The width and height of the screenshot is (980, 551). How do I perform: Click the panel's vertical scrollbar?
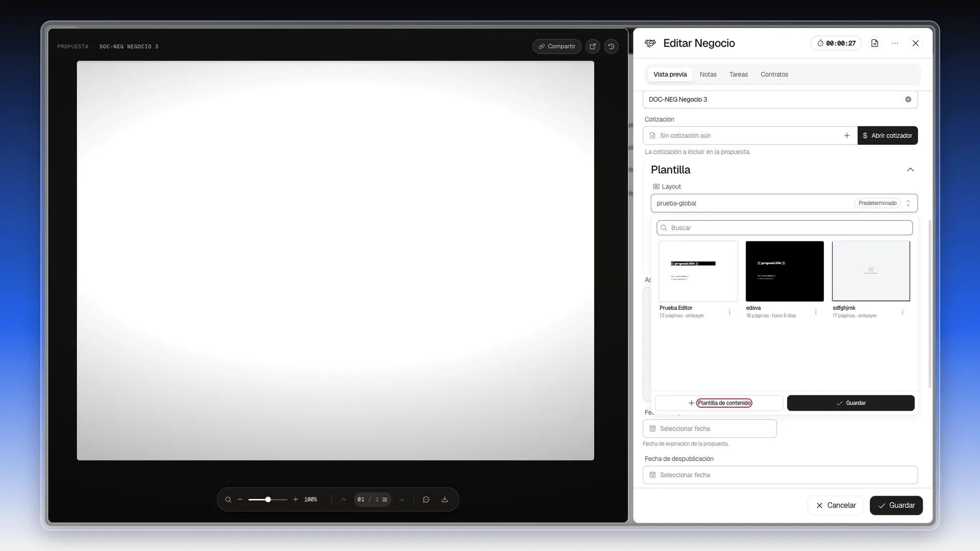[x=929, y=304]
